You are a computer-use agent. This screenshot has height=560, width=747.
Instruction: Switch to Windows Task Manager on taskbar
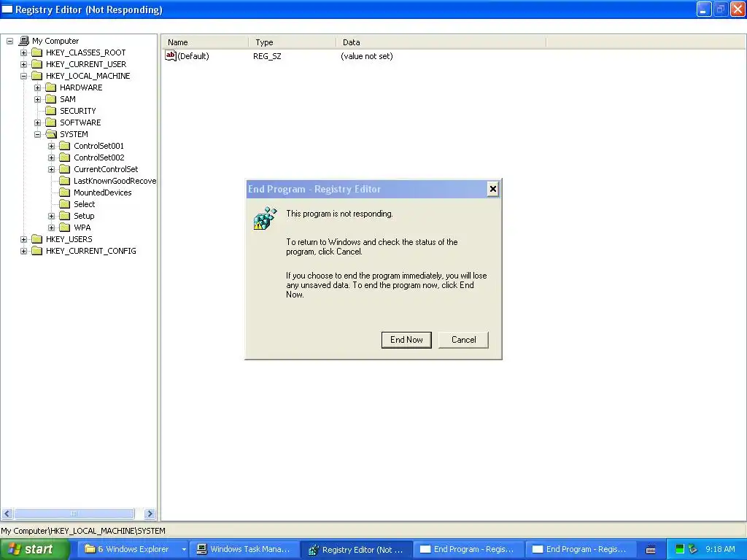(244, 550)
